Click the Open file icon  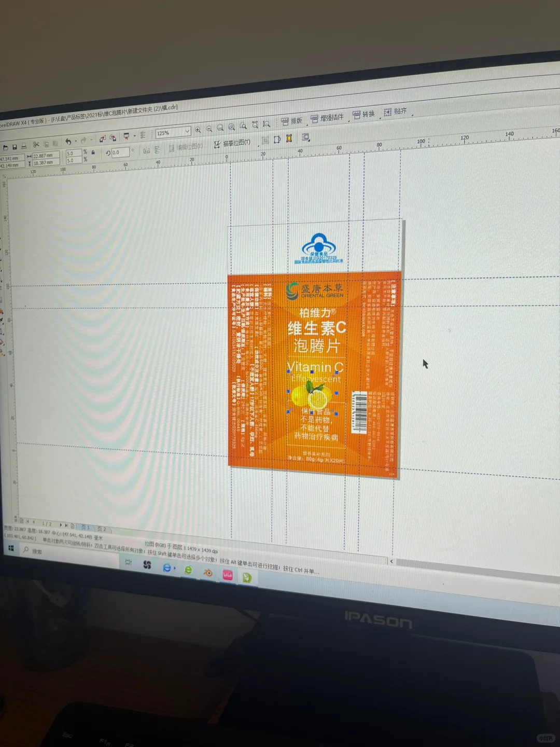tap(5, 148)
